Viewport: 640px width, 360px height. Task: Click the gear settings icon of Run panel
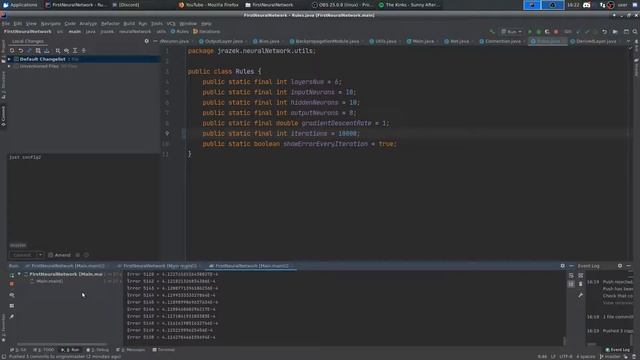point(562,266)
